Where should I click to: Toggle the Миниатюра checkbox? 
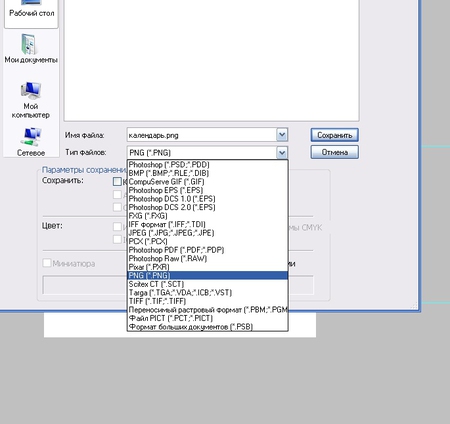(47, 263)
